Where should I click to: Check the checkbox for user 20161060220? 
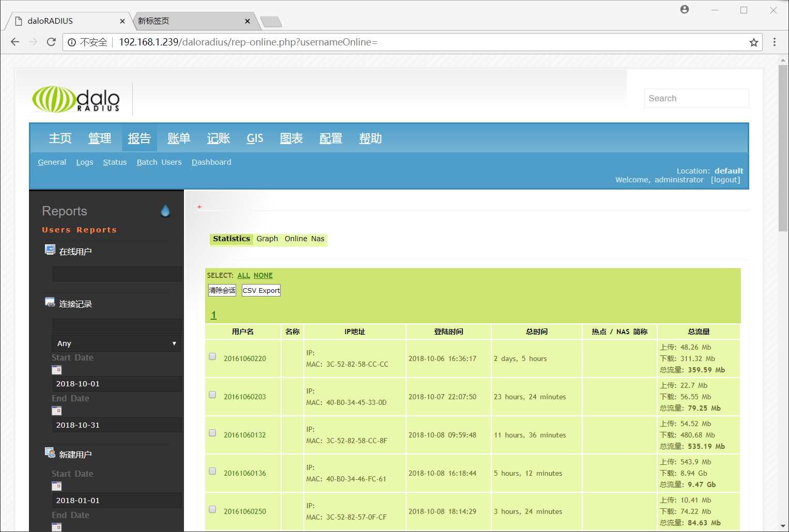(x=212, y=356)
